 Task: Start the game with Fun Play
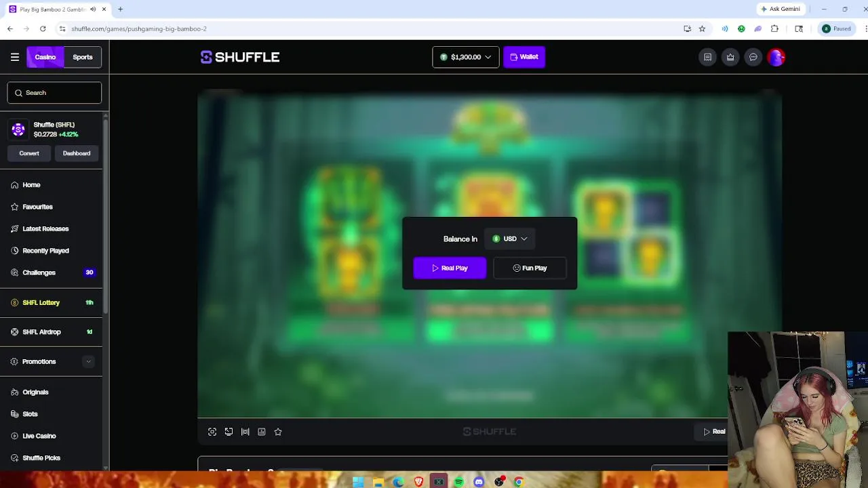530,268
